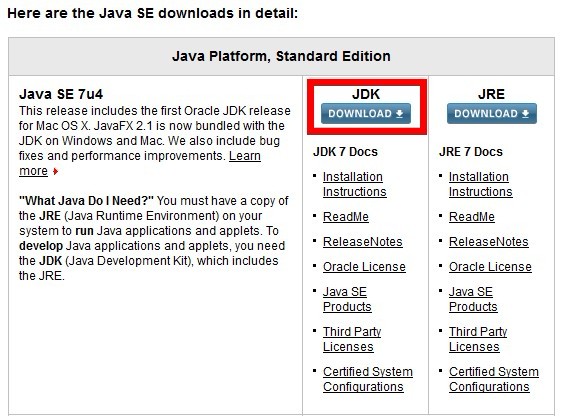Open JDK Certified System Configurations link
Viewport: 565px width, 416px height.
[368, 379]
